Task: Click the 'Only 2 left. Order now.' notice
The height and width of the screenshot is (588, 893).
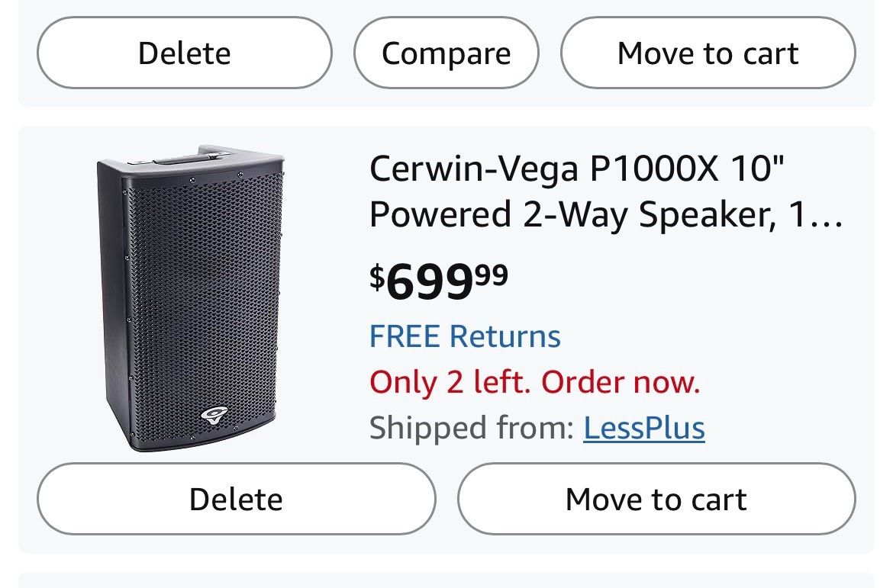Action: coord(535,381)
